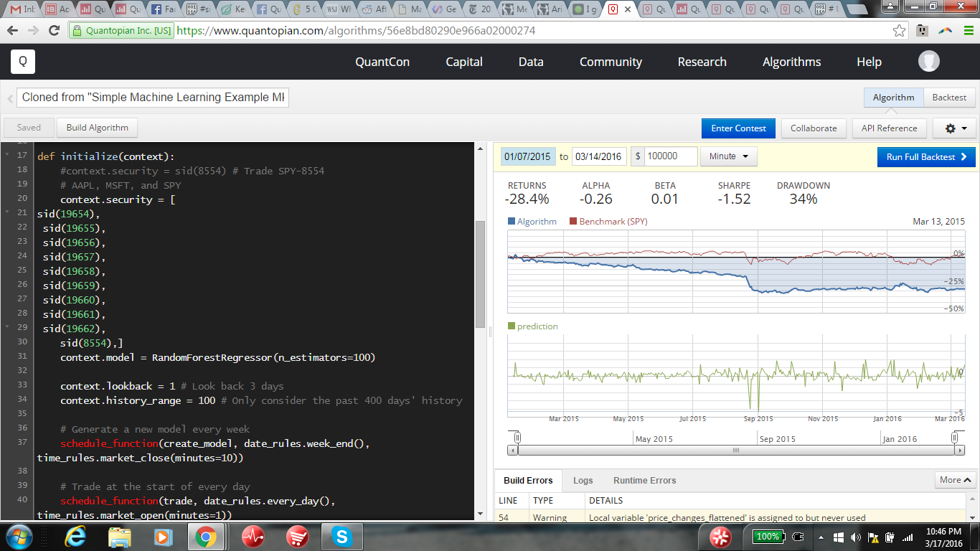Open the Research menu
Screen dimensions: 980x551
click(x=702, y=62)
